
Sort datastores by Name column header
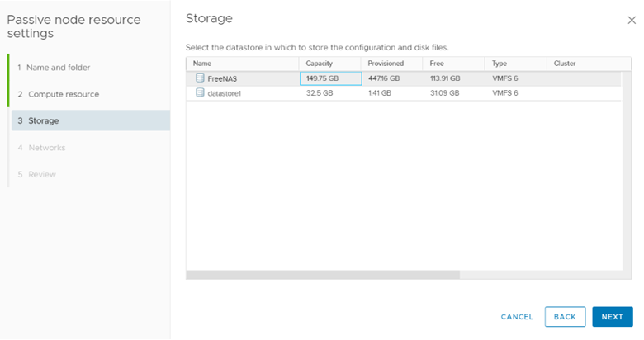(x=202, y=63)
